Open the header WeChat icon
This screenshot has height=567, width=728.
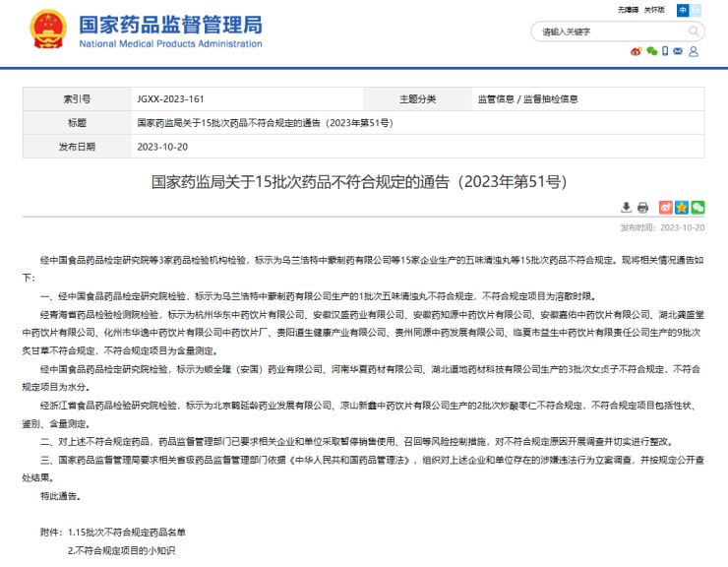pos(651,51)
